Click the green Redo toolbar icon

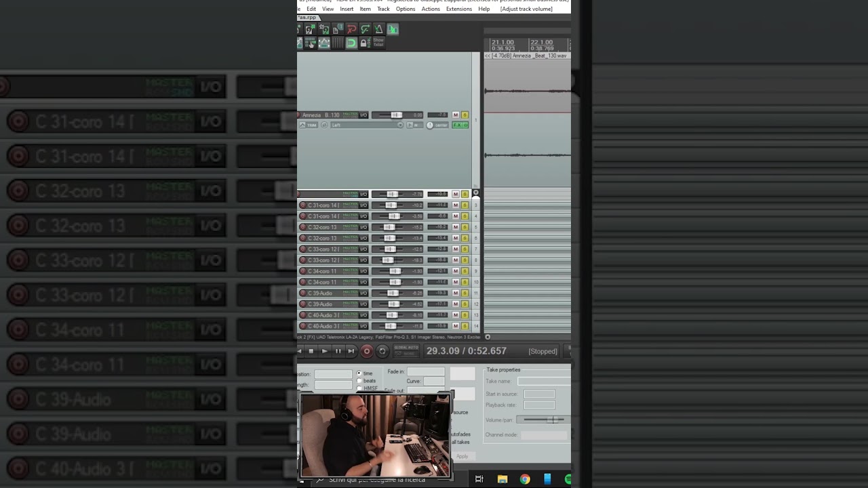pyautogui.click(x=365, y=29)
